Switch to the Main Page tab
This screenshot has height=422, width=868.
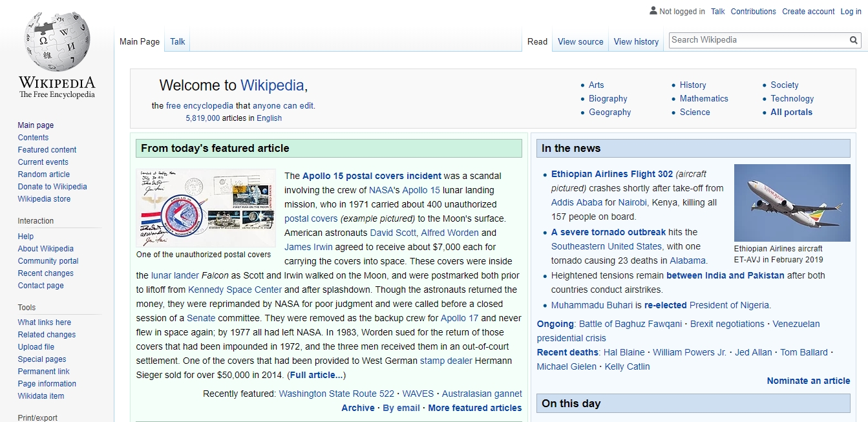[140, 41]
